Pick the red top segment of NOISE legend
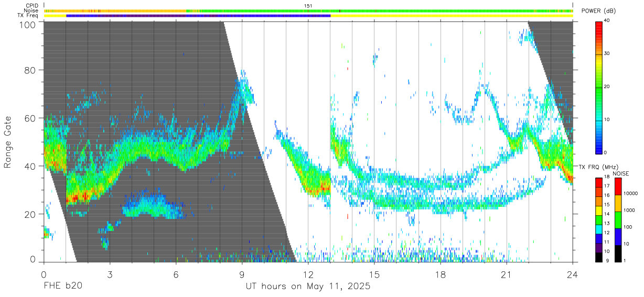644x297 pixels. click(x=617, y=186)
